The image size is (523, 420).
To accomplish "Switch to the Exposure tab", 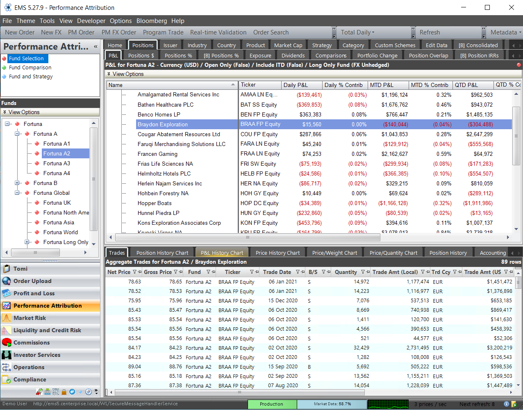I will coord(260,56).
